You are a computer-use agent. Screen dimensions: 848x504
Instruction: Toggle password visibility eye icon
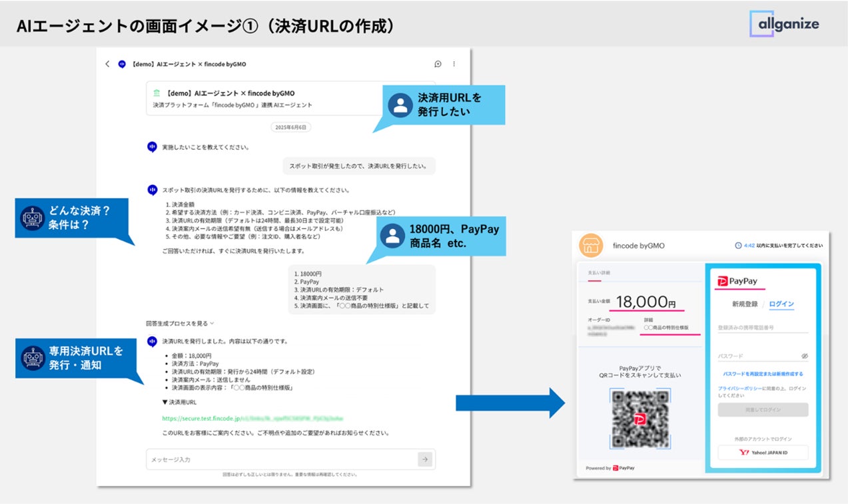[x=804, y=356]
